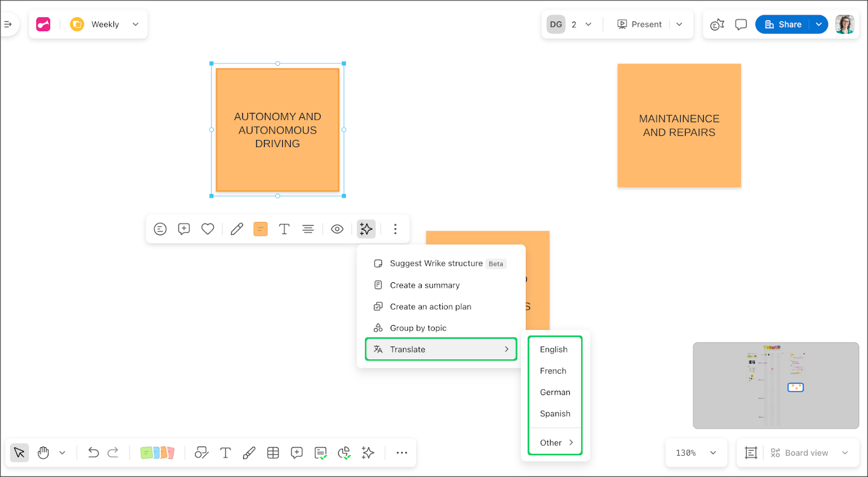Click the undo arrow
Viewport: 868px width, 477px height.
pos(93,453)
